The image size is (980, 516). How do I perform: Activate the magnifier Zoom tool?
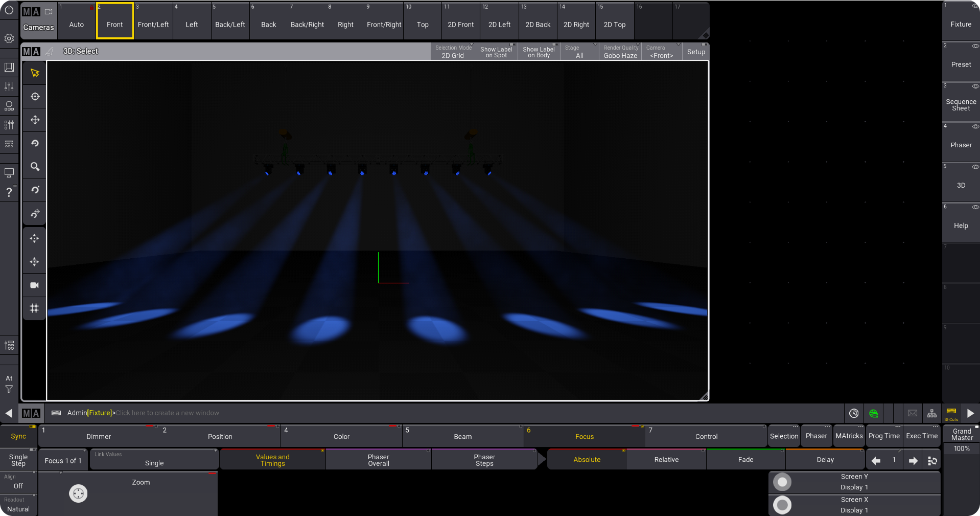[35, 167]
